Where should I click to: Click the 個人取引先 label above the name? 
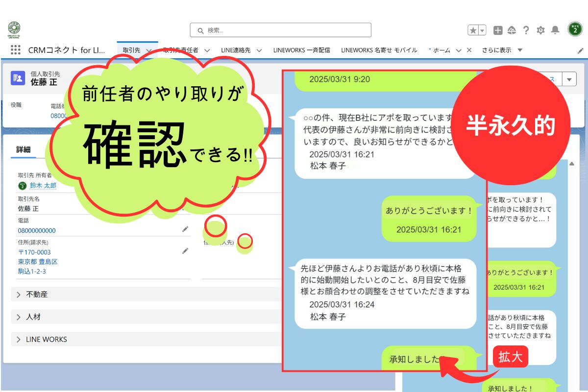click(x=45, y=73)
